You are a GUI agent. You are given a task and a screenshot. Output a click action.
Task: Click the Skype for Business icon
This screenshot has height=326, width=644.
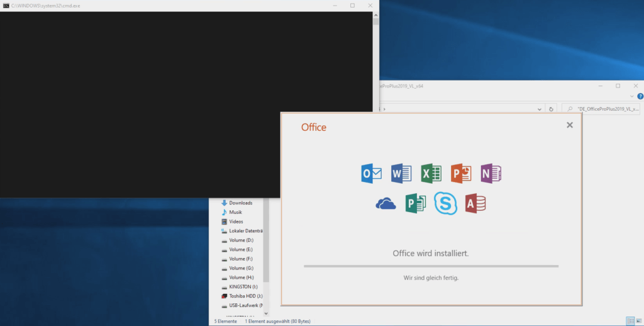(x=445, y=203)
